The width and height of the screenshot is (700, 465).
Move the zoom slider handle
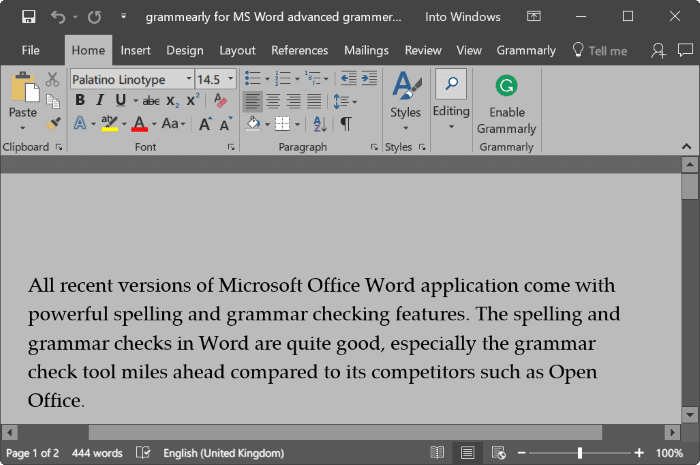(579, 453)
